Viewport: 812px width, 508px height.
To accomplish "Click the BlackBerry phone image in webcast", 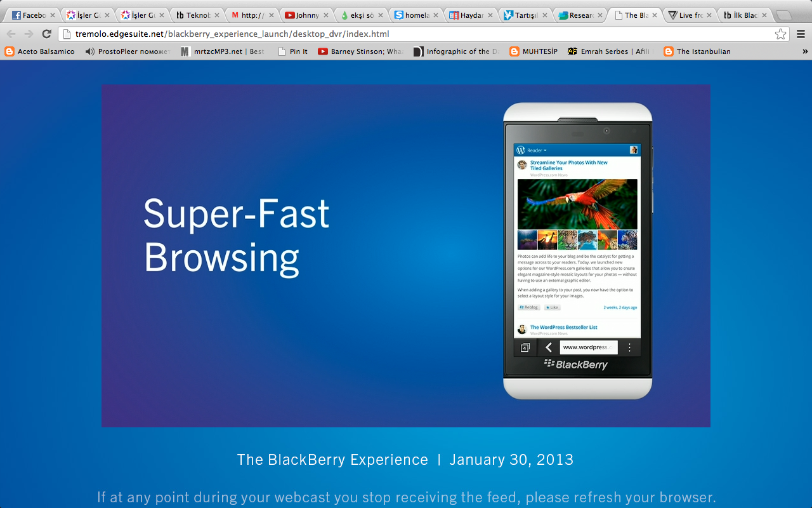I will [x=577, y=251].
